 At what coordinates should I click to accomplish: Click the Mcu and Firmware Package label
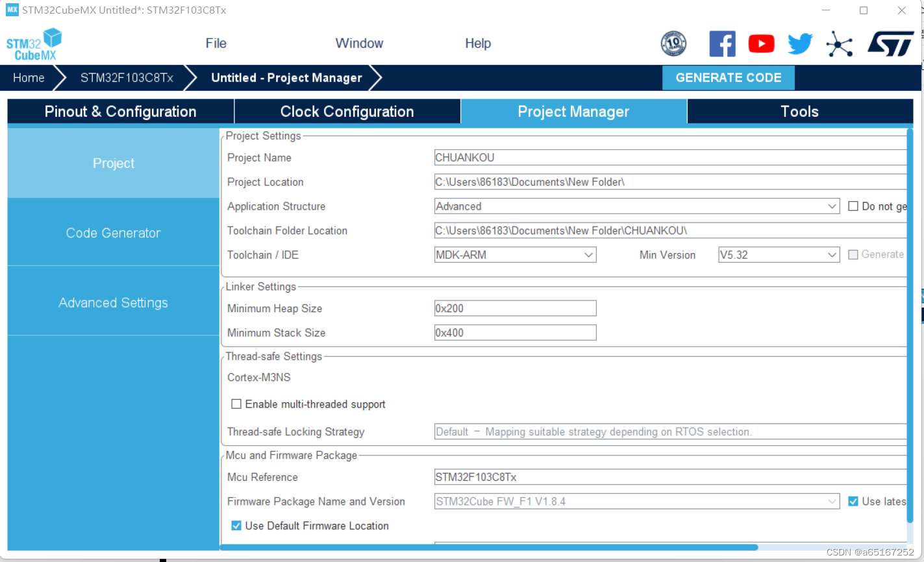[291, 455]
